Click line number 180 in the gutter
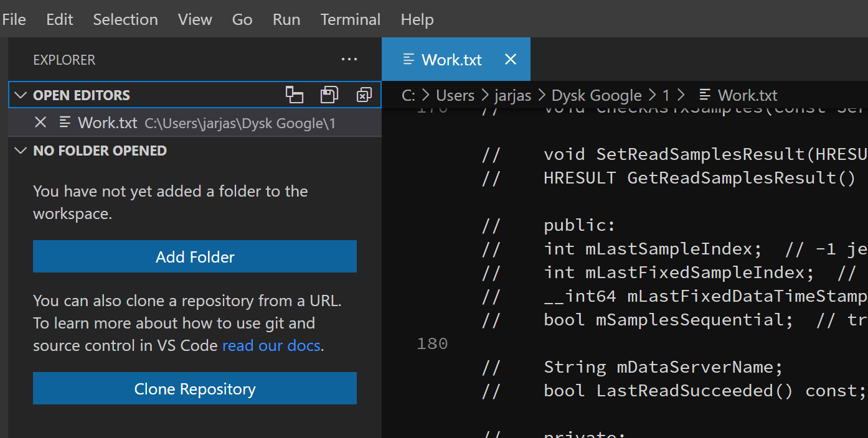868x438 pixels. pyautogui.click(x=432, y=343)
